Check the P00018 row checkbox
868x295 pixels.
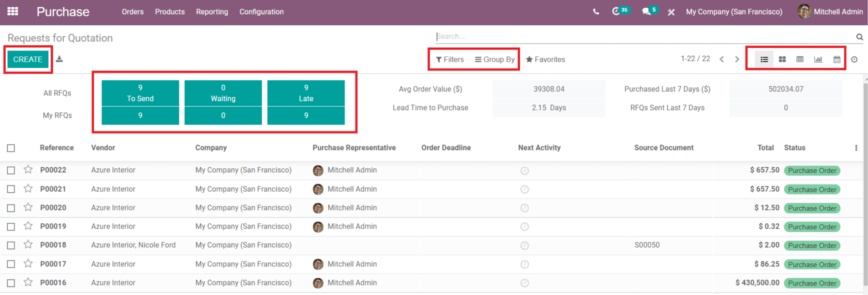pyautogui.click(x=11, y=245)
